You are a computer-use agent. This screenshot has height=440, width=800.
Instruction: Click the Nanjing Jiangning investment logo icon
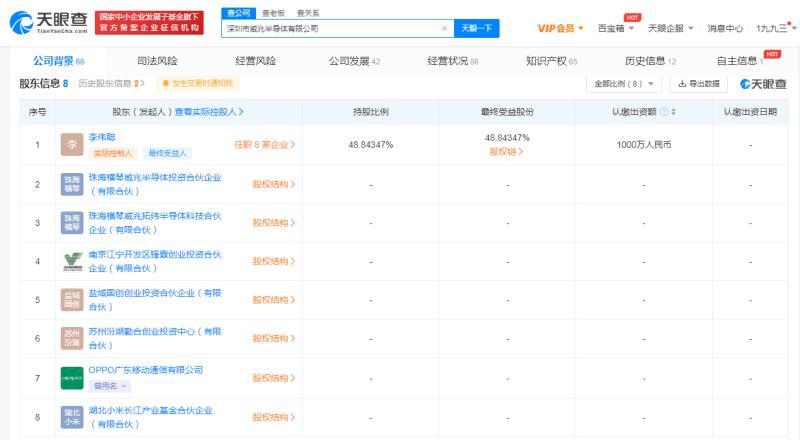[x=71, y=261]
